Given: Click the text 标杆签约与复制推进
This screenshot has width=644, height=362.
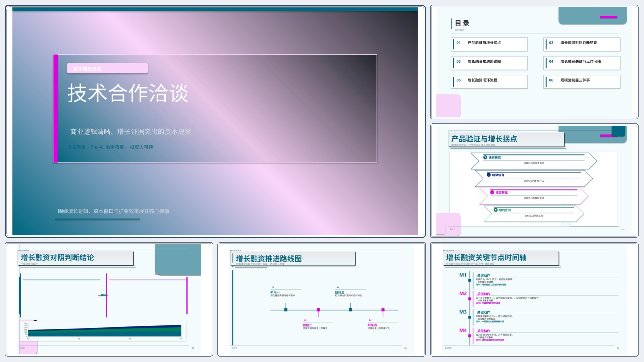Looking at the screenshot, I should 534,198.
